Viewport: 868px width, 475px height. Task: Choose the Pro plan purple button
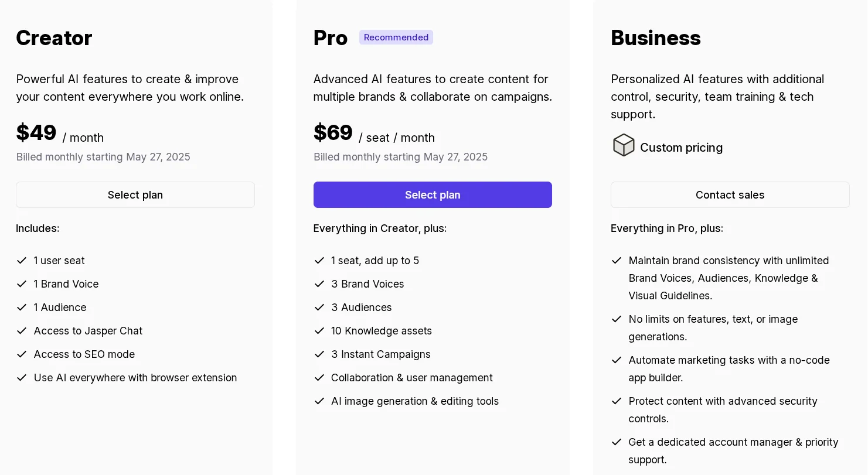(433, 194)
